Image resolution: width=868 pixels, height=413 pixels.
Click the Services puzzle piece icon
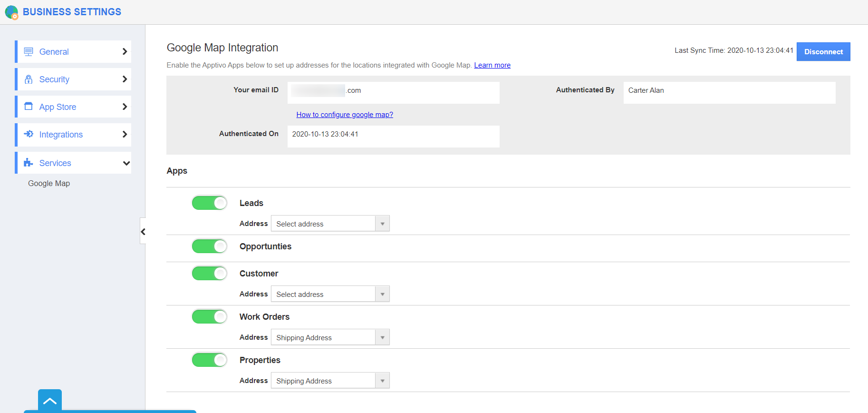pos(29,162)
